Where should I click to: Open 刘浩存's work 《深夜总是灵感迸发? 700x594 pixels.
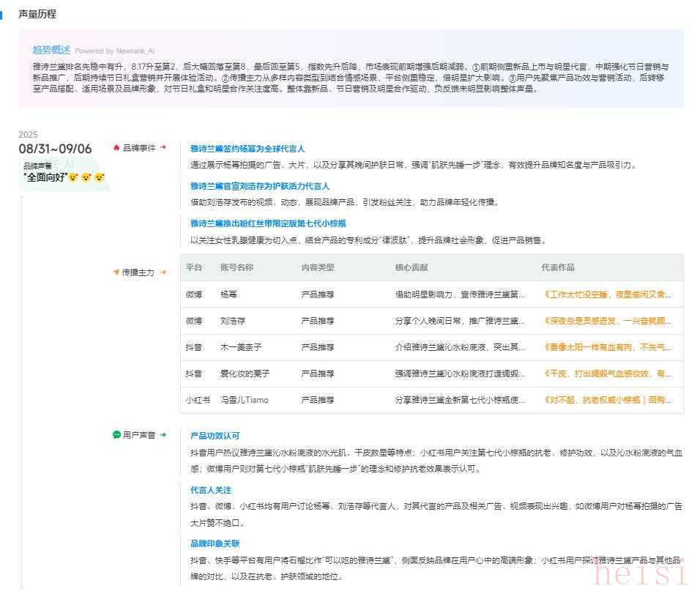608,321
